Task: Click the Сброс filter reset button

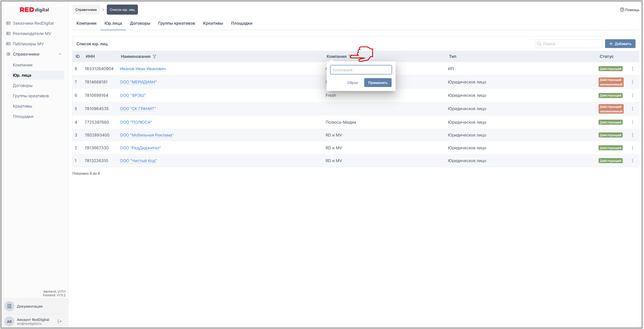Action: coord(353,83)
